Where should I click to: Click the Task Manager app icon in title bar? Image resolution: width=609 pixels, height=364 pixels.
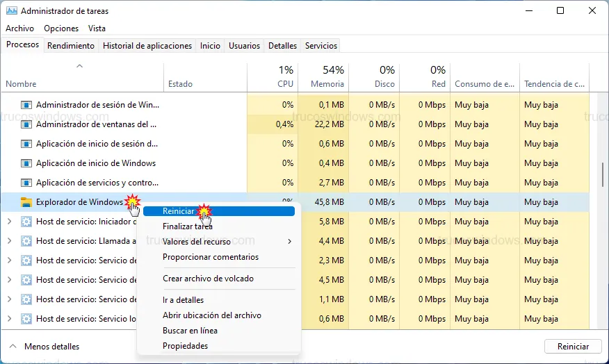[10, 11]
